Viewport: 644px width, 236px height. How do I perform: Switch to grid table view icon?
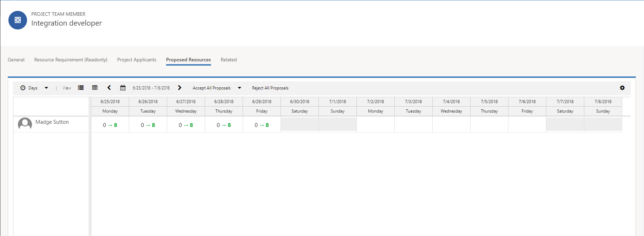(x=95, y=88)
